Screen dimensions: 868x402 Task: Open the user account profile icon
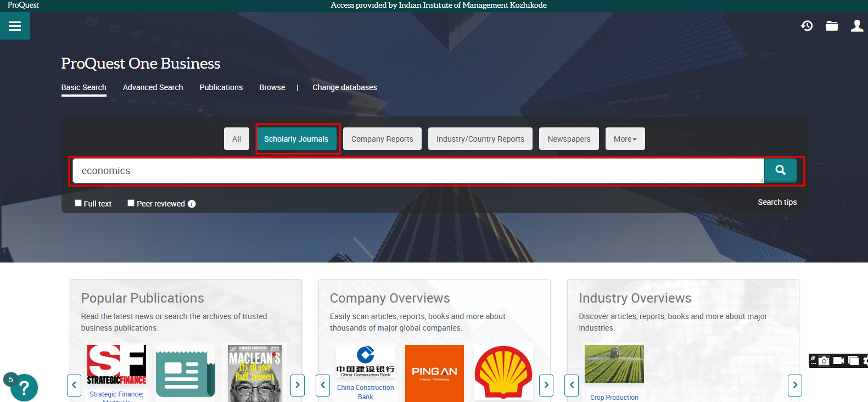(x=856, y=26)
